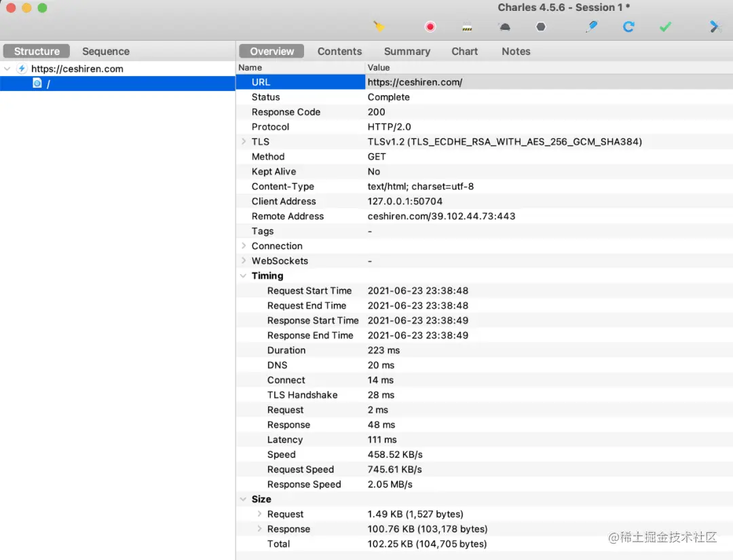Screen dimensions: 733x560
Task: Expand the TLS row
Action: tap(244, 141)
